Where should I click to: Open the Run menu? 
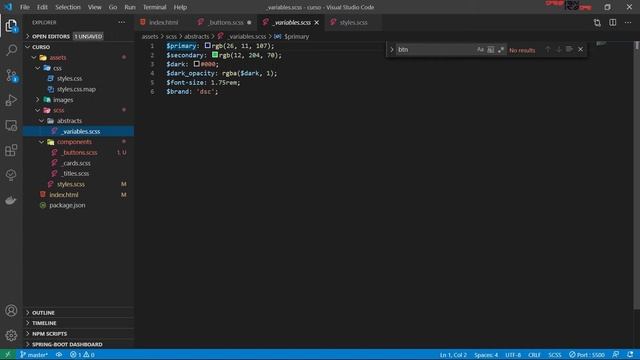[130, 7]
